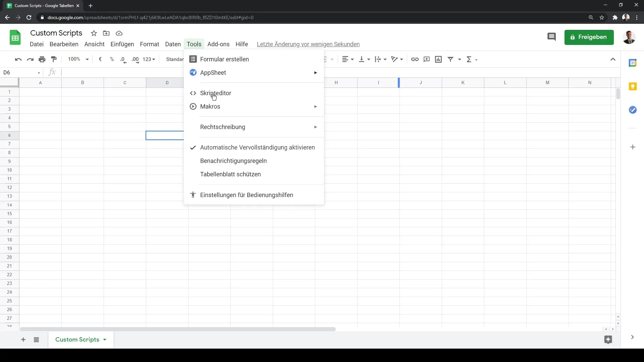Click Benachrichtigungsregeln menu entry
The image size is (644, 362).
click(233, 161)
